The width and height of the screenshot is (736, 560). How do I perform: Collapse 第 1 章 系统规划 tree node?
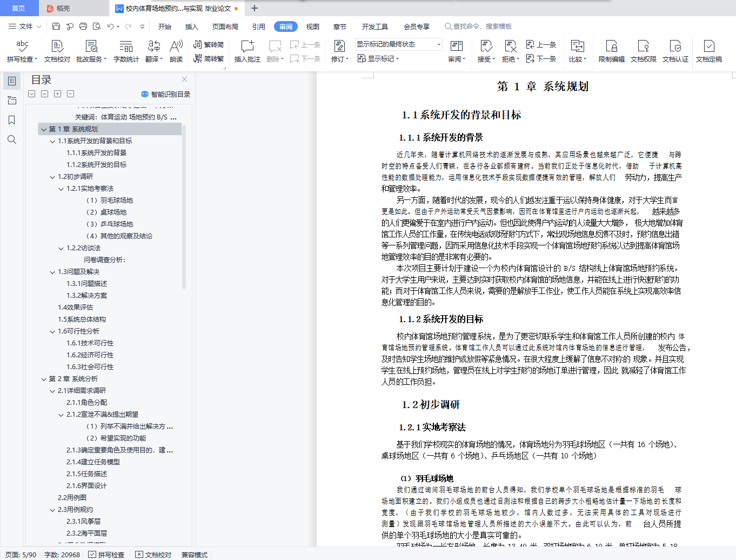click(44, 129)
